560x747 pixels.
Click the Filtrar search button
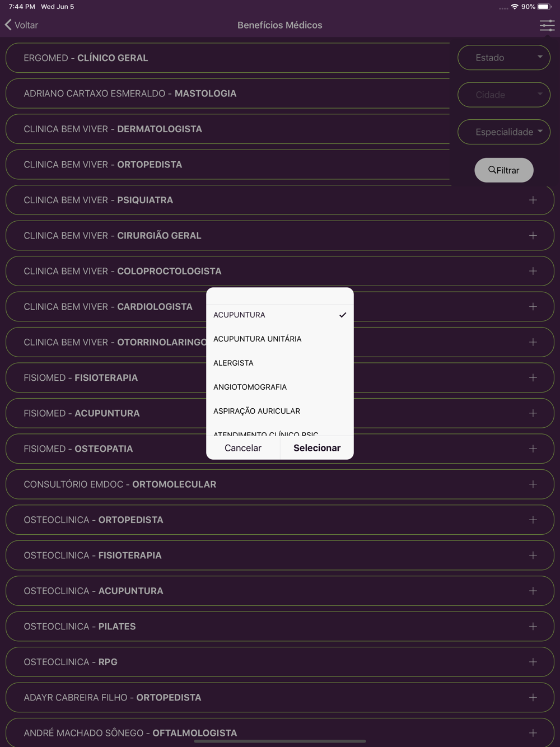tap(504, 170)
